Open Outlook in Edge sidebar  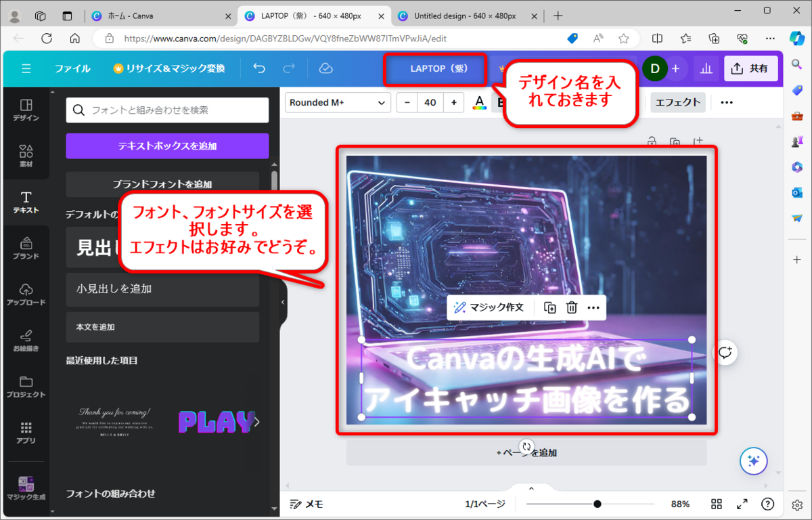click(x=797, y=192)
